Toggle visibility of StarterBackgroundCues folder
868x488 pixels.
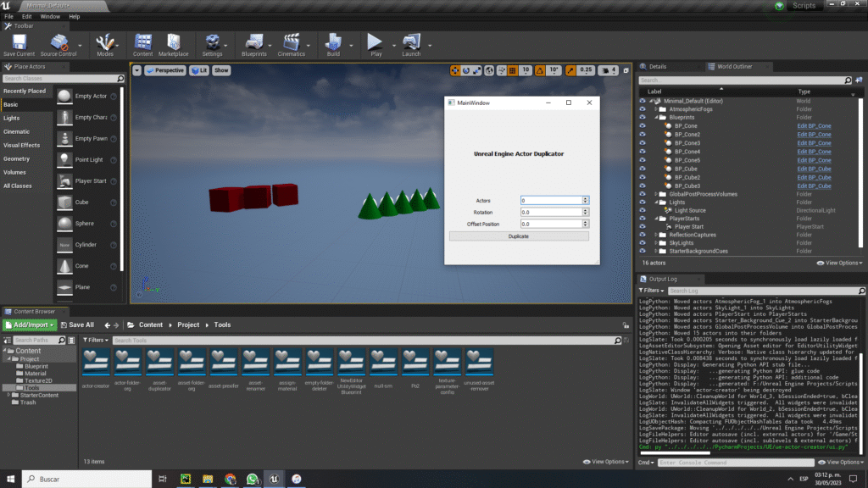643,251
